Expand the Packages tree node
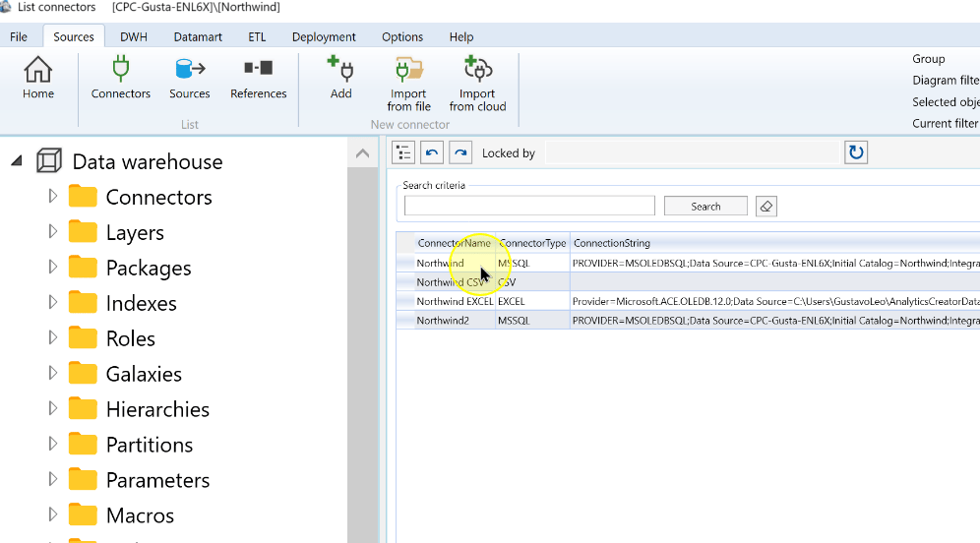The height and width of the screenshot is (543, 980). click(53, 267)
